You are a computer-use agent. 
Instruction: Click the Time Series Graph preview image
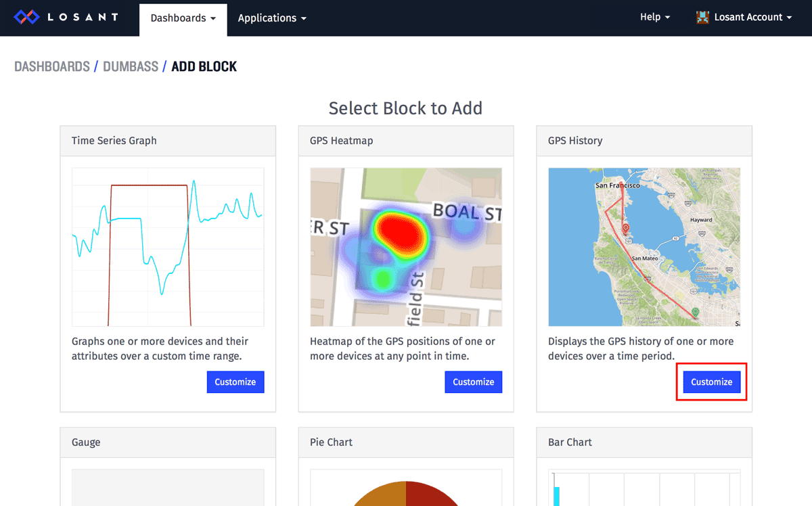point(168,247)
